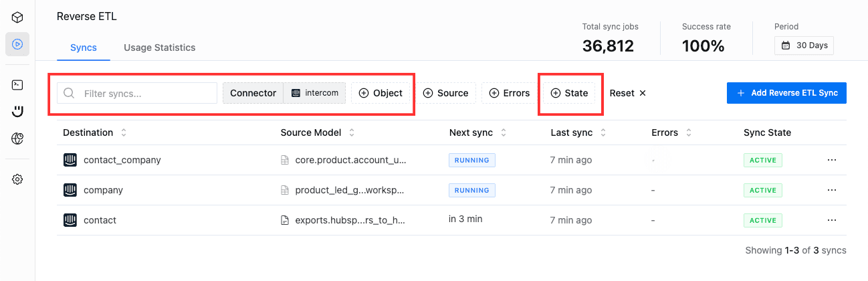This screenshot has width=868, height=281.
Task: Open the Source filter dropdown
Action: (x=446, y=93)
